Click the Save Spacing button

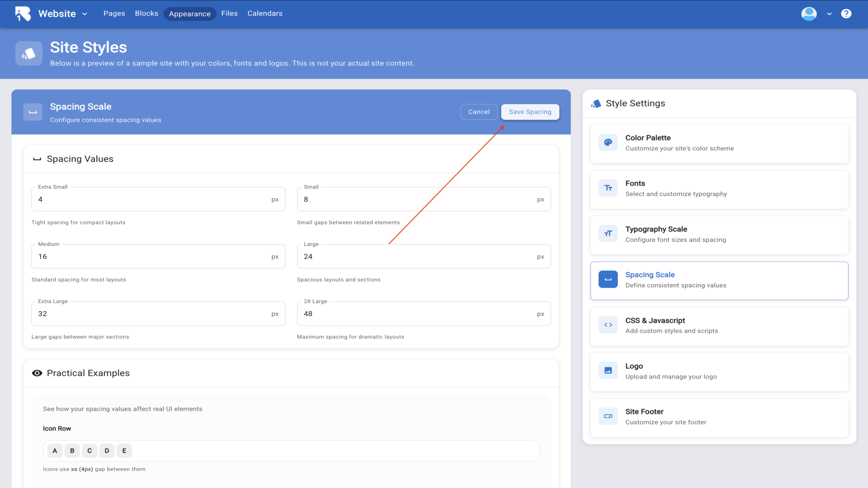[x=530, y=112]
